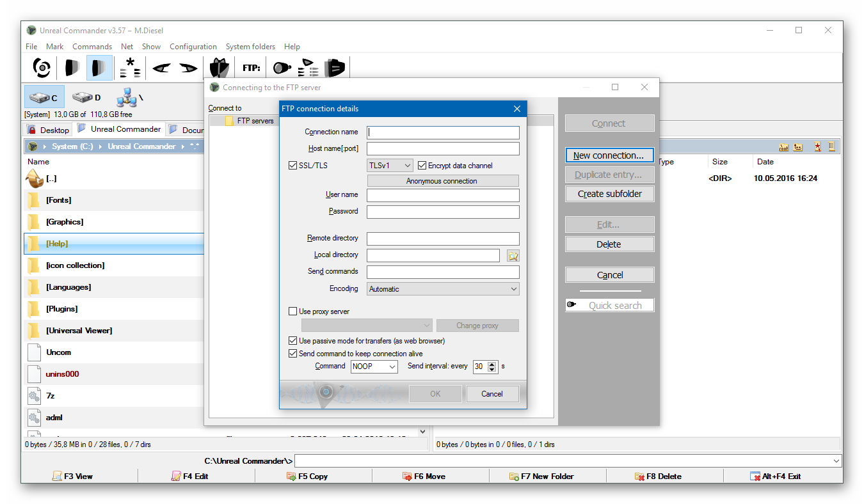Click browse folder icon beside Local directory

point(513,256)
